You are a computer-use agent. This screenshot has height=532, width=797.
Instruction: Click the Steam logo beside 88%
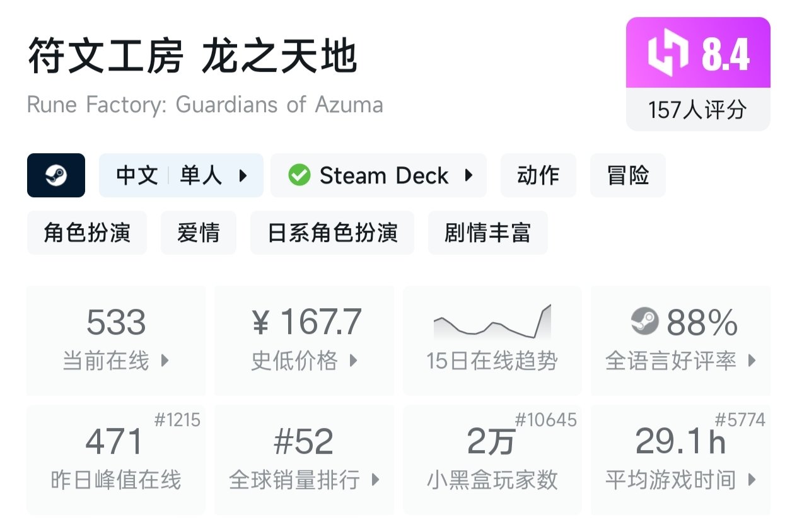644,322
